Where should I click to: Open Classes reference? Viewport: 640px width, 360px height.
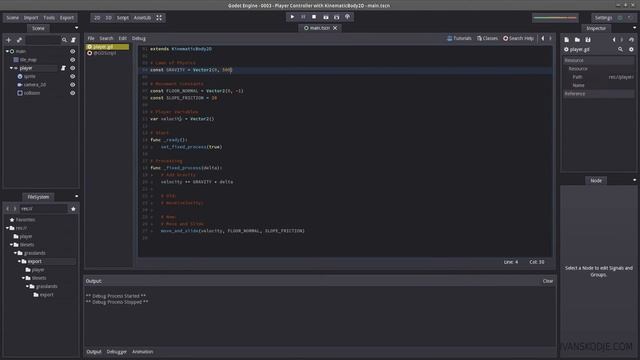coord(487,38)
